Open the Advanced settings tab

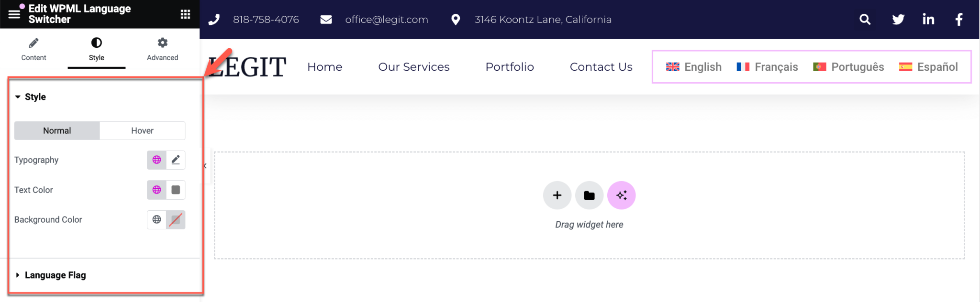162,49
